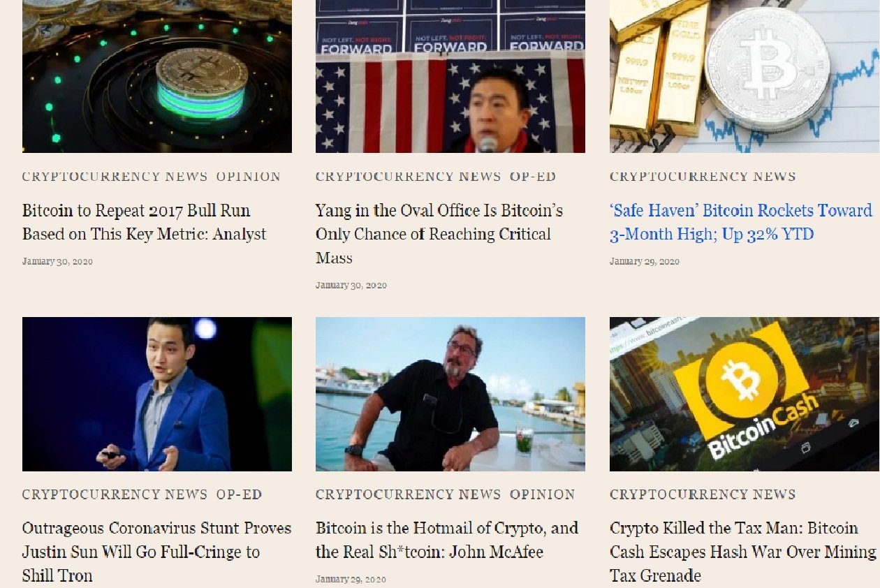Screen dimensions: 880x588
Task: Click the John McAfee article photo
Action: [x=450, y=395]
